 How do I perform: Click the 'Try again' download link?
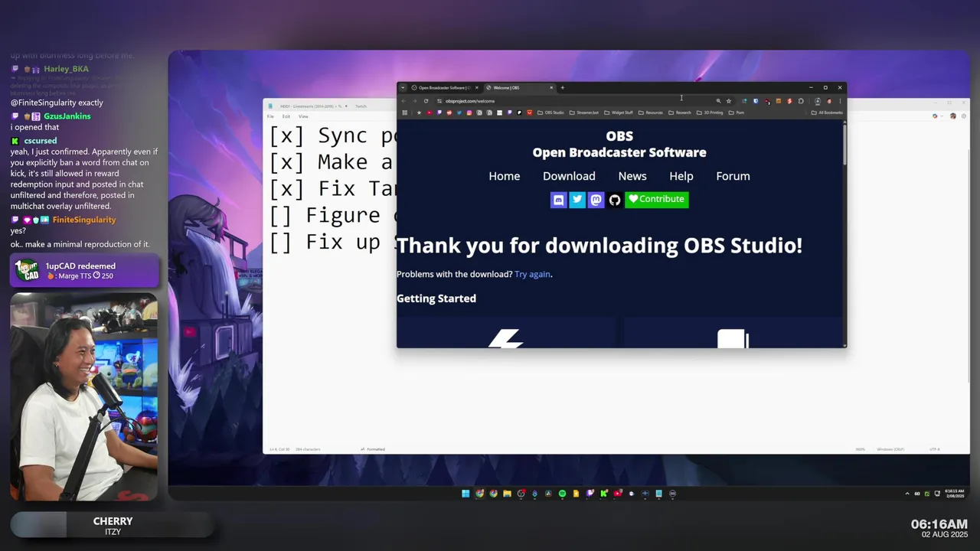click(532, 274)
